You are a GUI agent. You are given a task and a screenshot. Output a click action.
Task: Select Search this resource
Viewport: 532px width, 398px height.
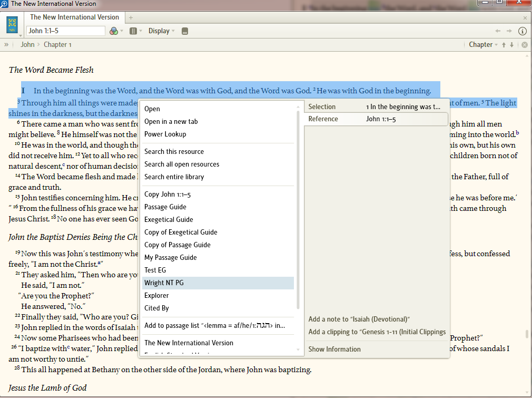click(x=218, y=151)
